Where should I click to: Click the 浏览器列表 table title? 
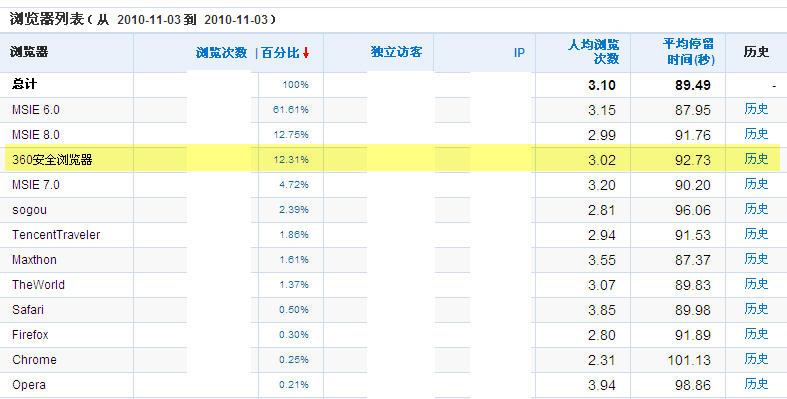click(46, 19)
